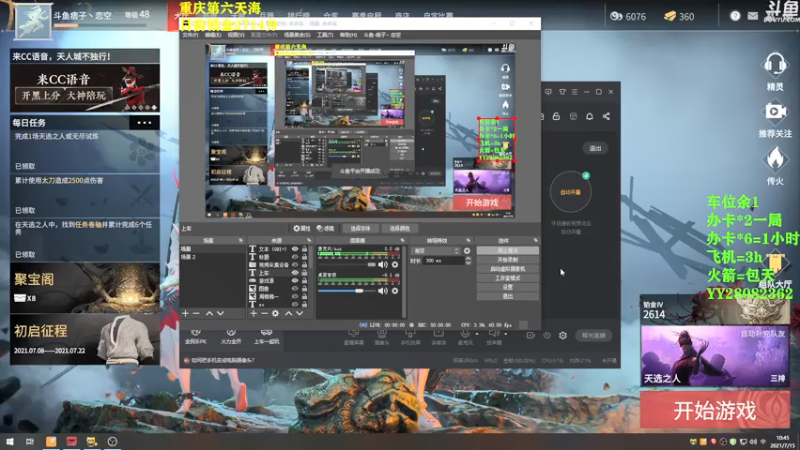Open 三排 team size dropdown
The height and width of the screenshot is (450, 800).
click(778, 379)
